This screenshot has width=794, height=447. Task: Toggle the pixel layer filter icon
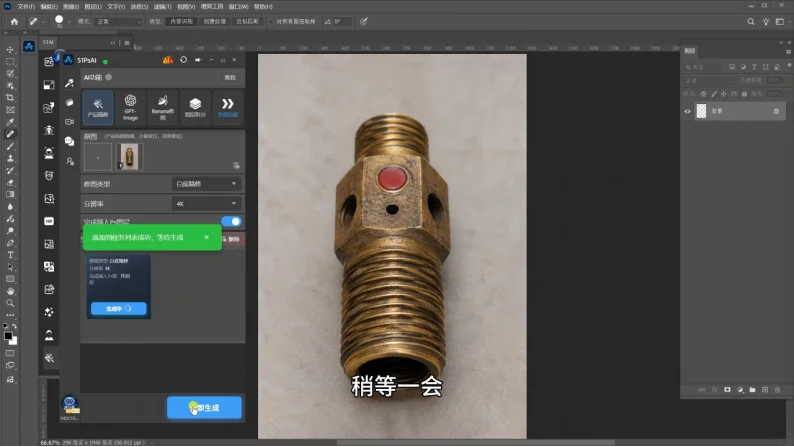732,67
